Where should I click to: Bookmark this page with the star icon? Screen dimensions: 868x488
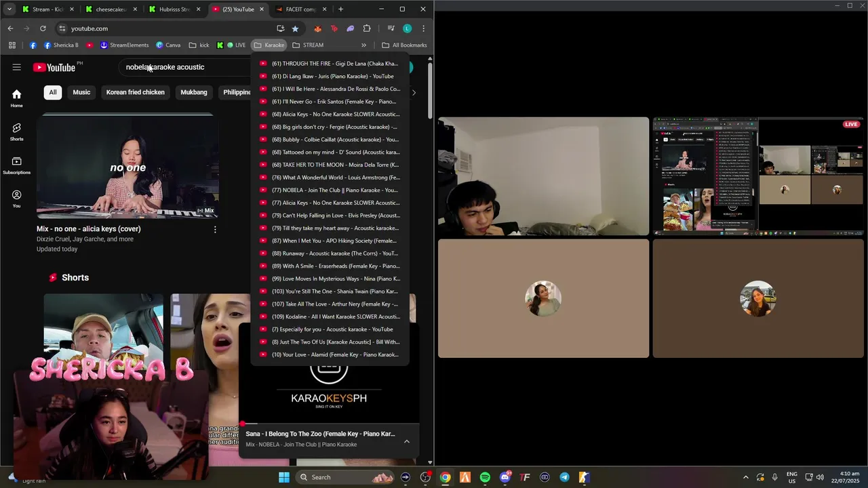tap(295, 28)
